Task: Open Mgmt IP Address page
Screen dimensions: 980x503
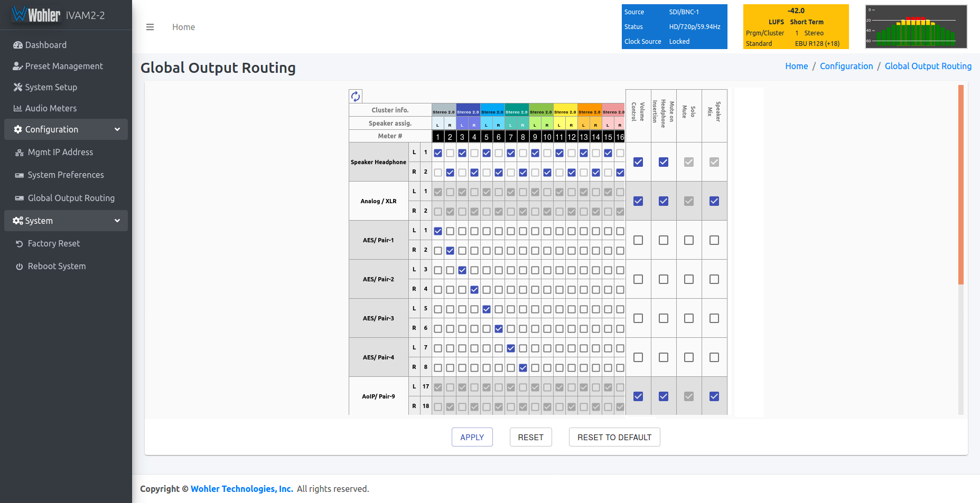Action: tap(60, 152)
